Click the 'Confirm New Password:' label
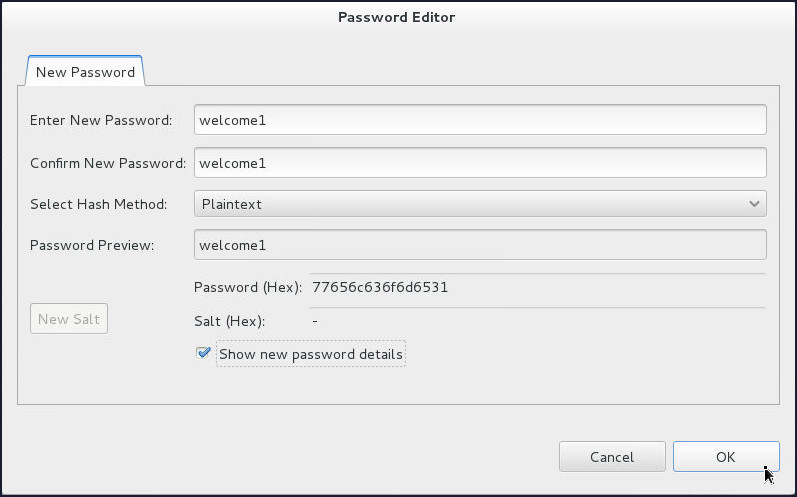This screenshot has height=497, width=797. (108, 162)
